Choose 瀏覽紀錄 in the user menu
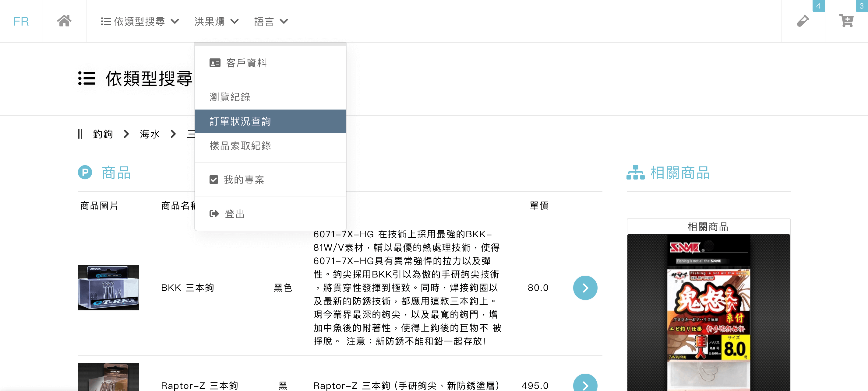This screenshot has width=868, height=391. click(x=230, y=97)
